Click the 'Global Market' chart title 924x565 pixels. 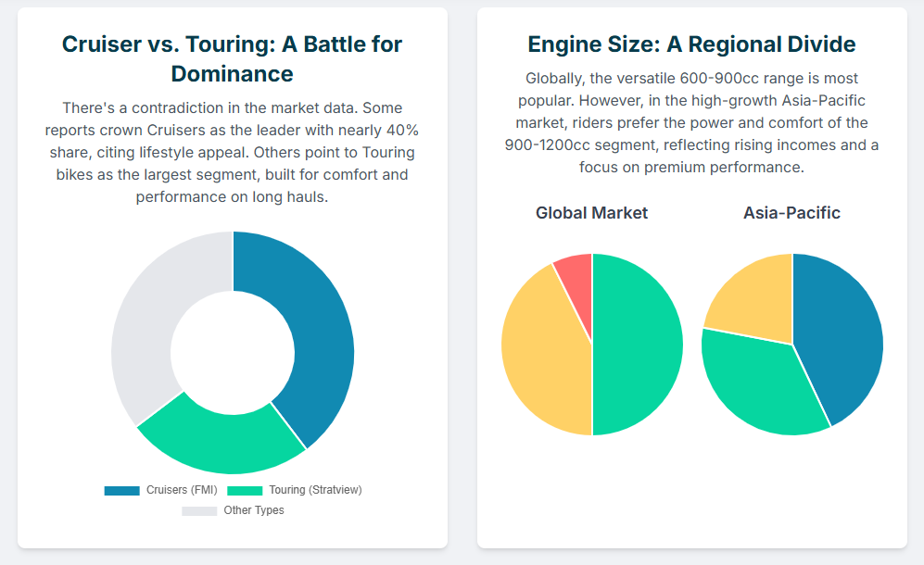pyautogui.click(x=591, y=213)
